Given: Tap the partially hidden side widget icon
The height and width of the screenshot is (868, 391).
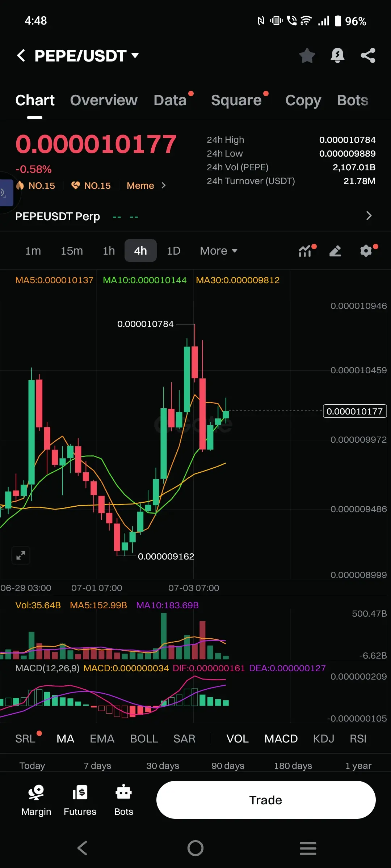Looking at the screenshot, I should click(7, 193).
